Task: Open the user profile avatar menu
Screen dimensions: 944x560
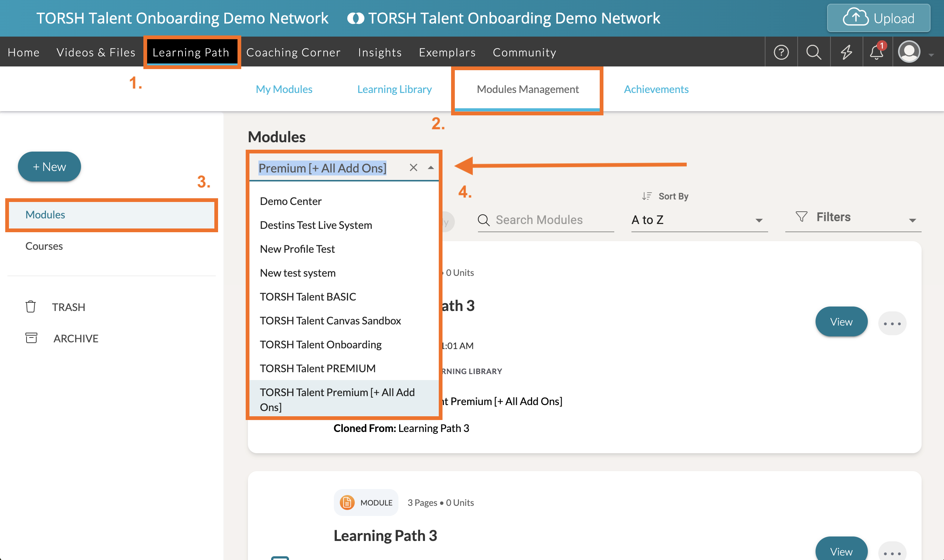Action: (x=909, y=52)
